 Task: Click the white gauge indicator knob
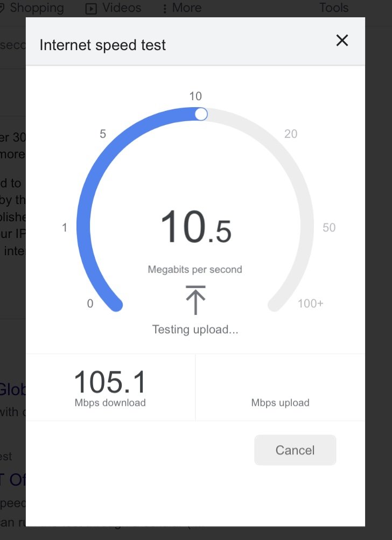201,114
